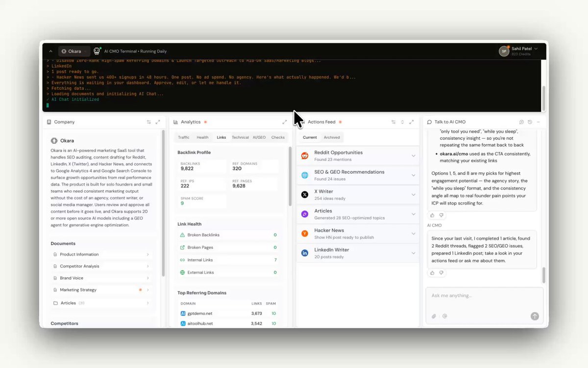Screen dimensions: 588x368
Task: Thumbs up the upper chat response
Action: (x=432, y=215)
